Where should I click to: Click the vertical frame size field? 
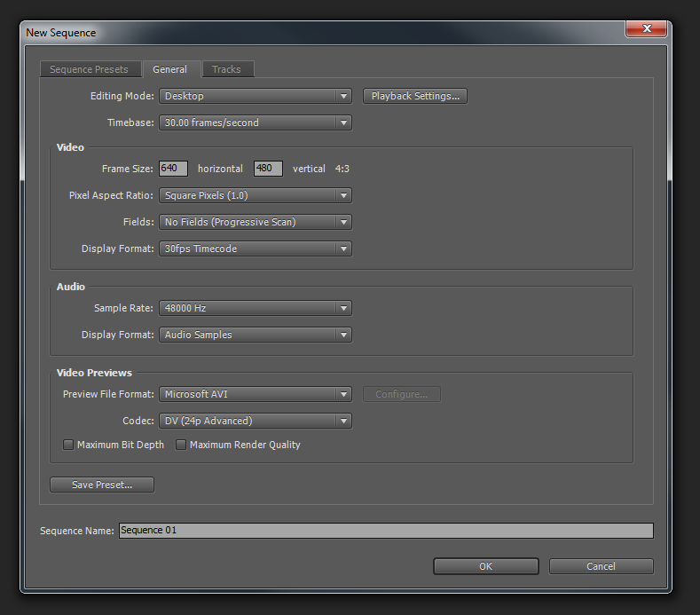point(268,169)
